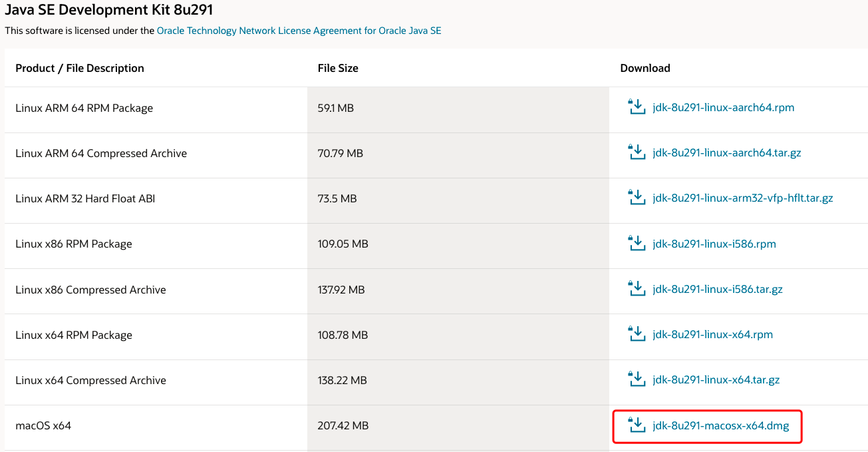Click download icon beside jdk-8u291-linux-x64.rpm
The height and width of the screenshot is (452, 868).
click(637, 334)
